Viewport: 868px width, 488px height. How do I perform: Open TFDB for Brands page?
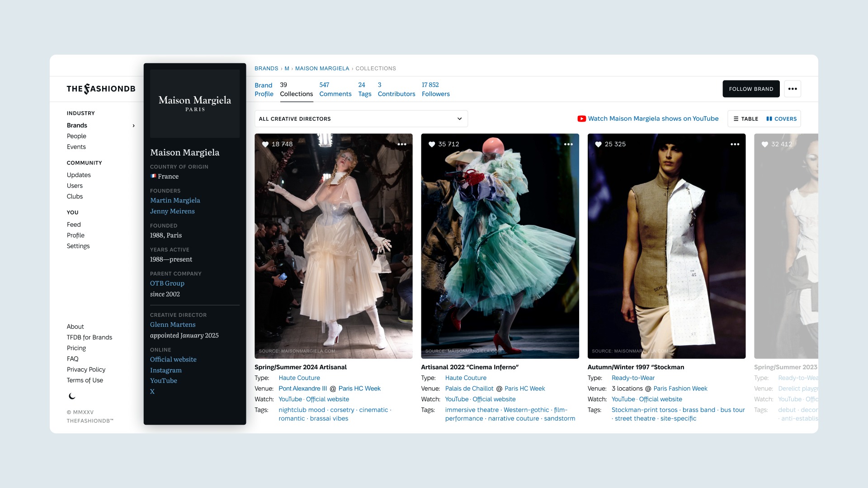coord(90,338)
